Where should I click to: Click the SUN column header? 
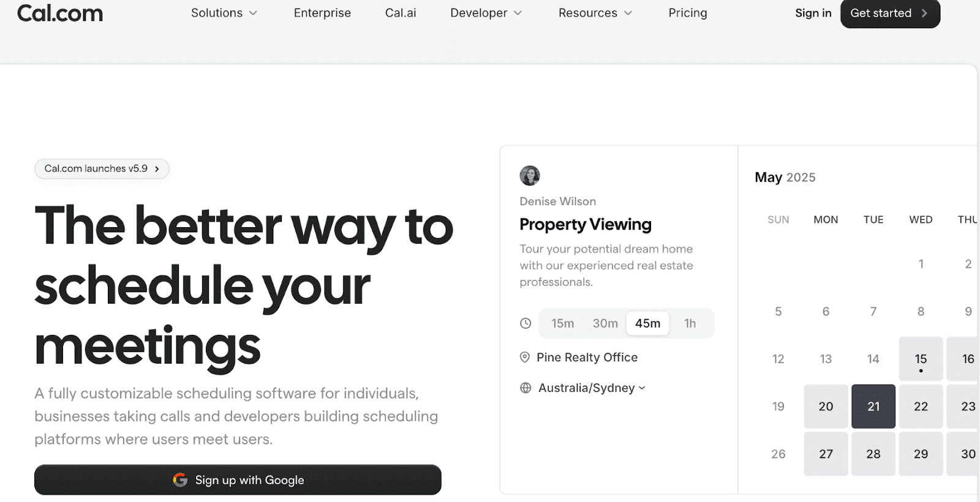[778, 220]
